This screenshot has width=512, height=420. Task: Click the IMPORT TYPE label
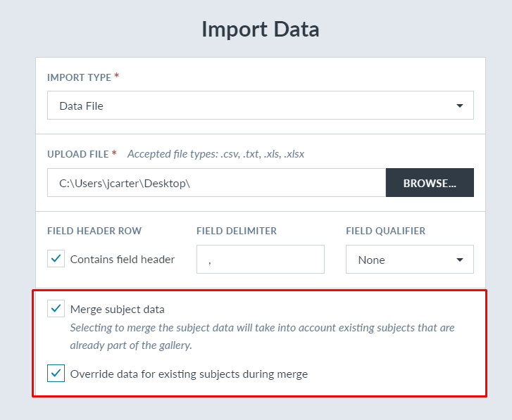pos(80,77)
